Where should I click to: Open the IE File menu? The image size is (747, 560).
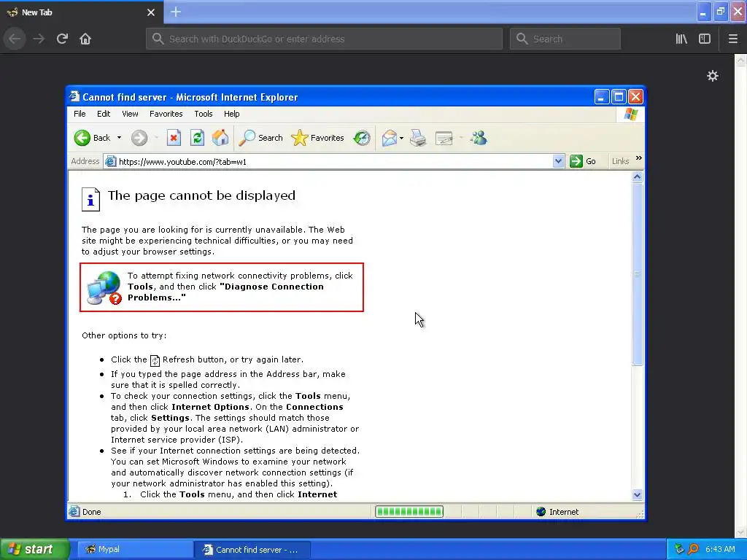[x=80, y=114]
